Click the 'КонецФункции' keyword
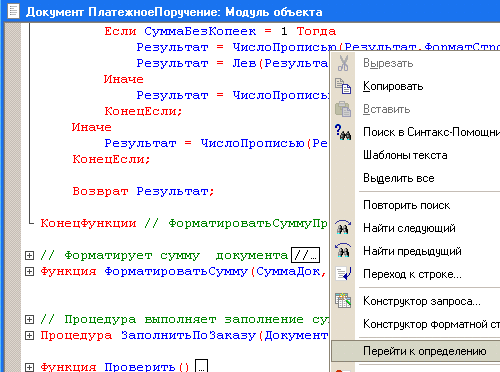 tap(88, 223)
